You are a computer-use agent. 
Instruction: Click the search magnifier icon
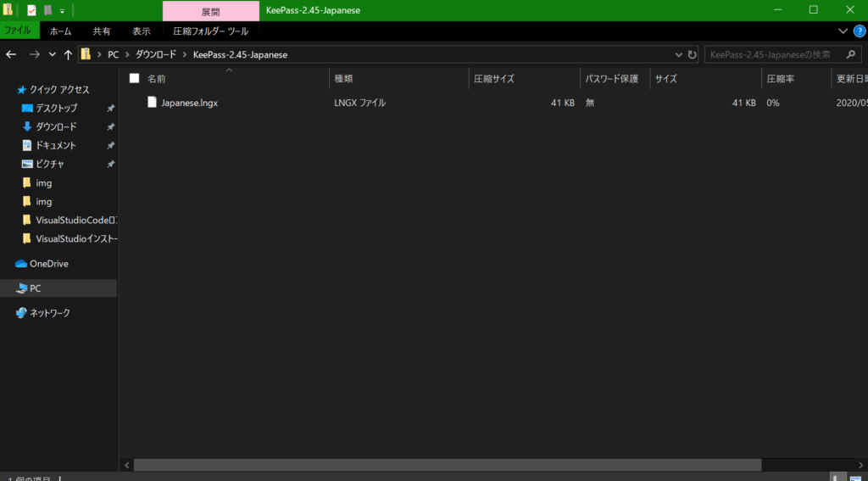point(848,54)
